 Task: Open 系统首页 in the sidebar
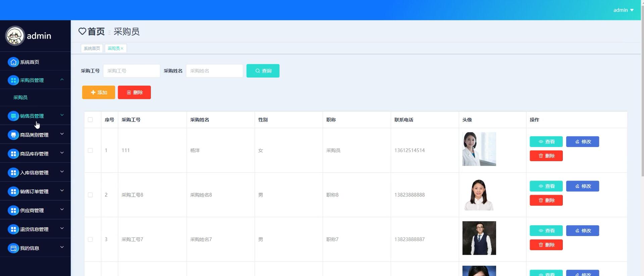tap(30, 62)
